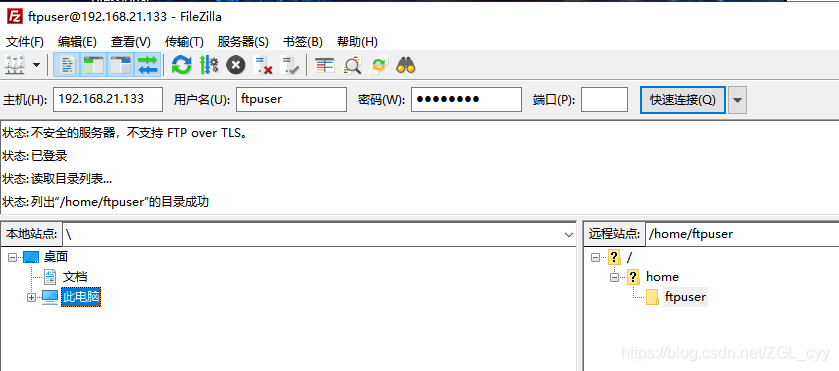The height and width of the screenshot is (371, 839).
Task: Open the local site path dropdown
Action: [x=569, y=234]
